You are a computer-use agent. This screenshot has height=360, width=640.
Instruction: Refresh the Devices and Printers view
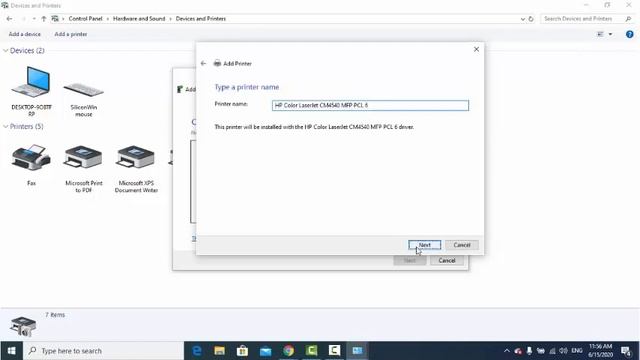531,19
